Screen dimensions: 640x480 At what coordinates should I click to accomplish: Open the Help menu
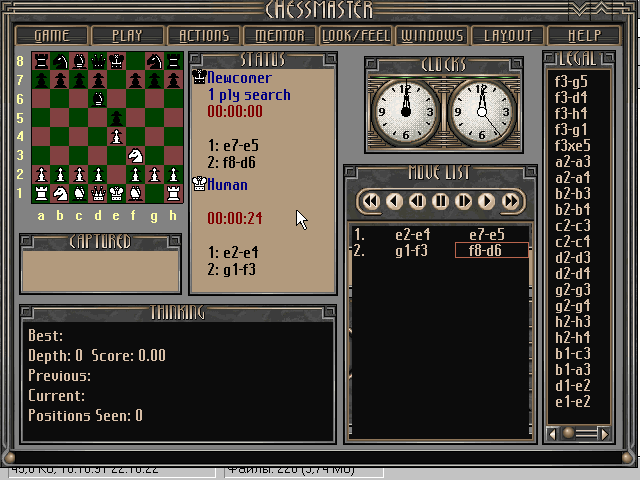[x=584, y=36]
